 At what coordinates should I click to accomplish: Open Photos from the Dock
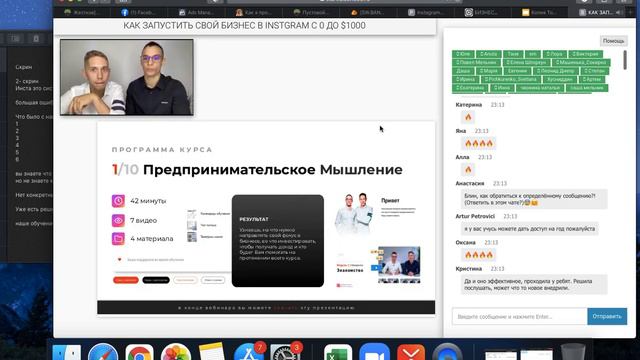click(x=176, y=352)
